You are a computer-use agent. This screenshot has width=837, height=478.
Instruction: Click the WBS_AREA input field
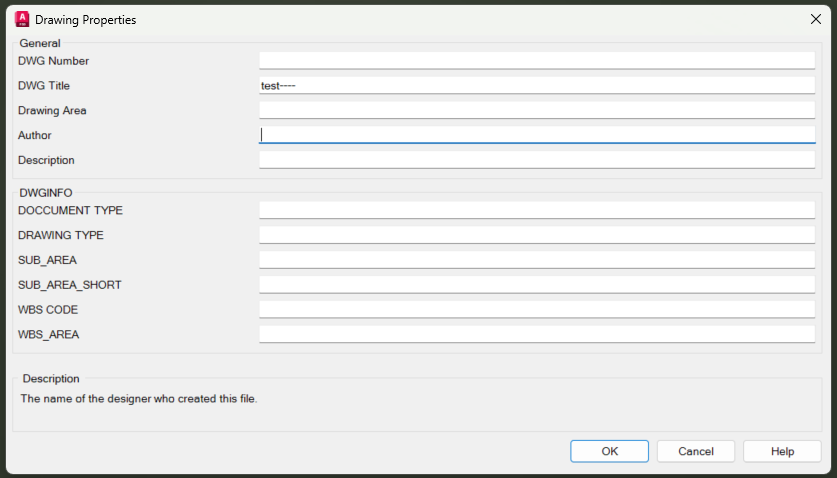pyautogui.click(x=537, y=334)
